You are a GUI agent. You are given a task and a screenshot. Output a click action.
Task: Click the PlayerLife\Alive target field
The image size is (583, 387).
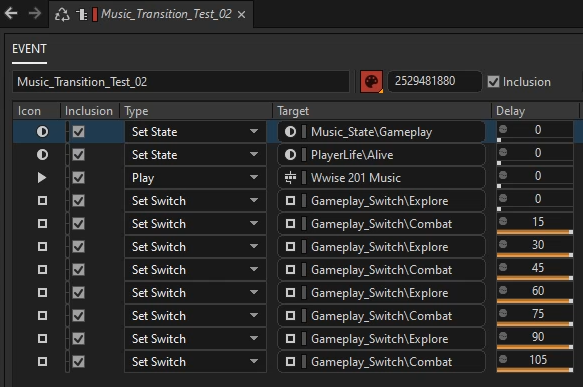[381, 155]
